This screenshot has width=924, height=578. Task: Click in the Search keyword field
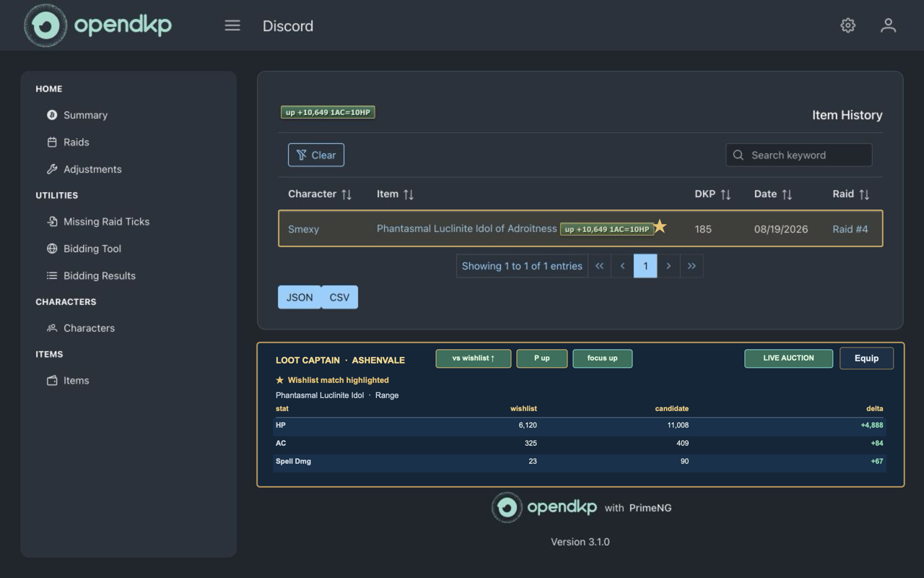798,155
